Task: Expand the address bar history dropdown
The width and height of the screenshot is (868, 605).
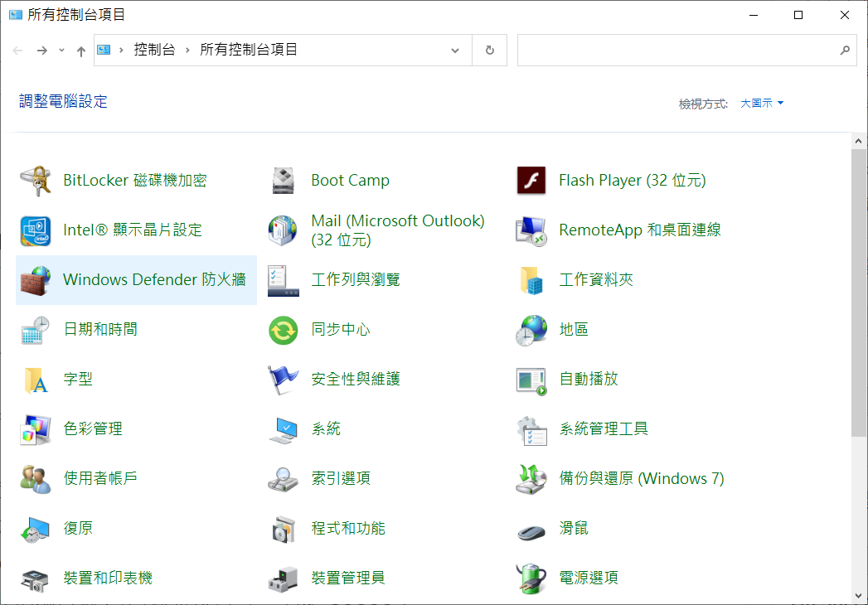Action: [455, 51]
